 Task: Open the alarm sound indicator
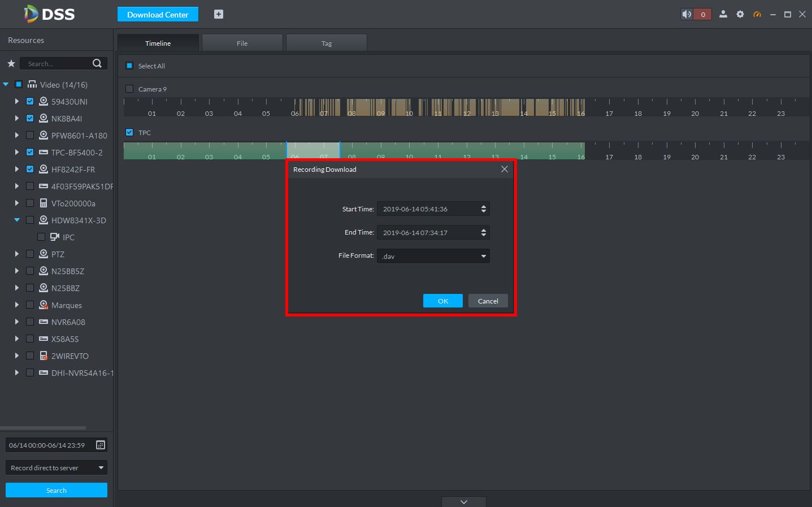coord(687,14)
